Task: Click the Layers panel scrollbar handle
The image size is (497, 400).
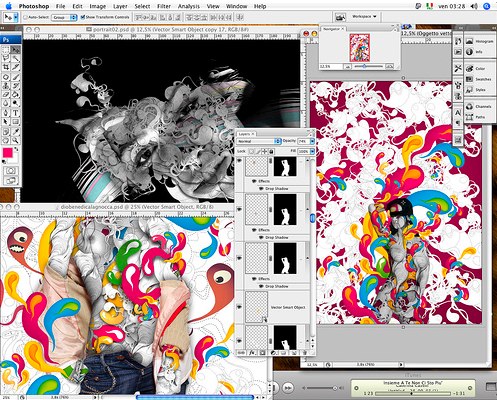Action: pos(312,218)
